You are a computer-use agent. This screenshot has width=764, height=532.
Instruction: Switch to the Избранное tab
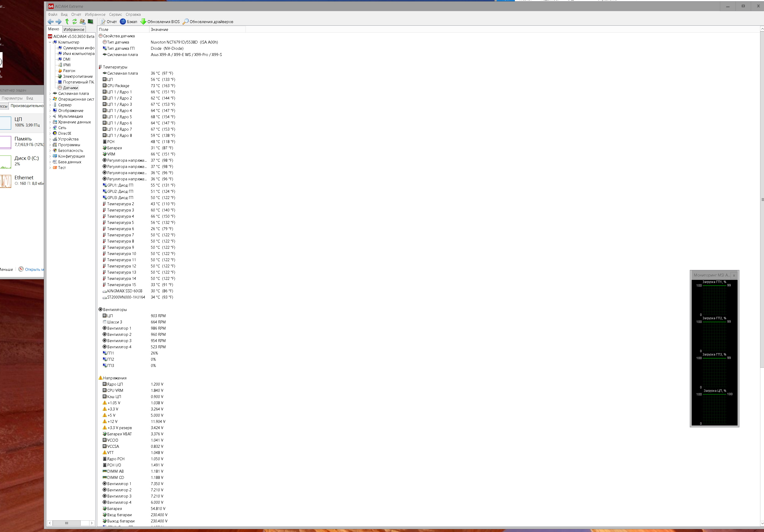[x=74, y=30]
